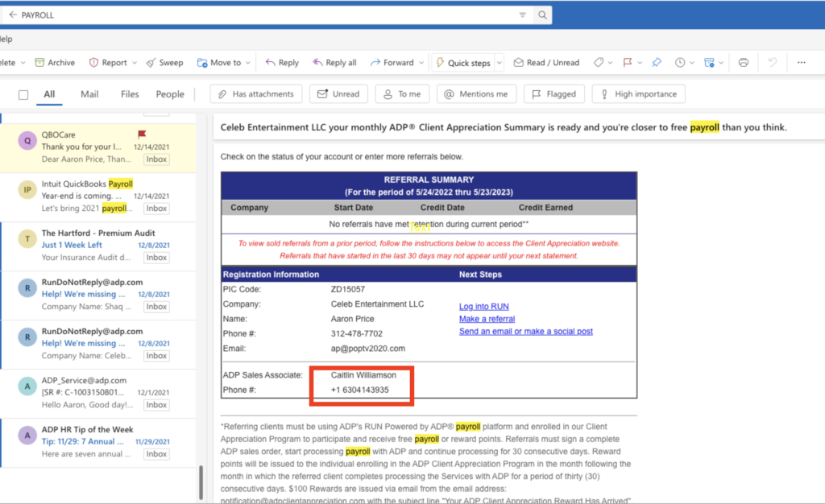Screen dimensions: 825x504
Task: Expand the Move to dropdown arrow
Action: (248, 63)
